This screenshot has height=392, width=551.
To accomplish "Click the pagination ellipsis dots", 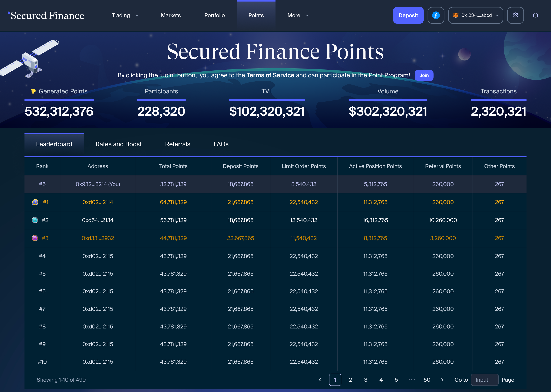I will (412, 380).
